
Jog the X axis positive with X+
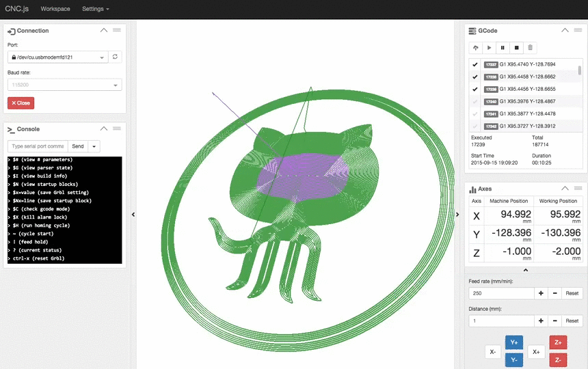pyautogui.click(x=536, y=352)
